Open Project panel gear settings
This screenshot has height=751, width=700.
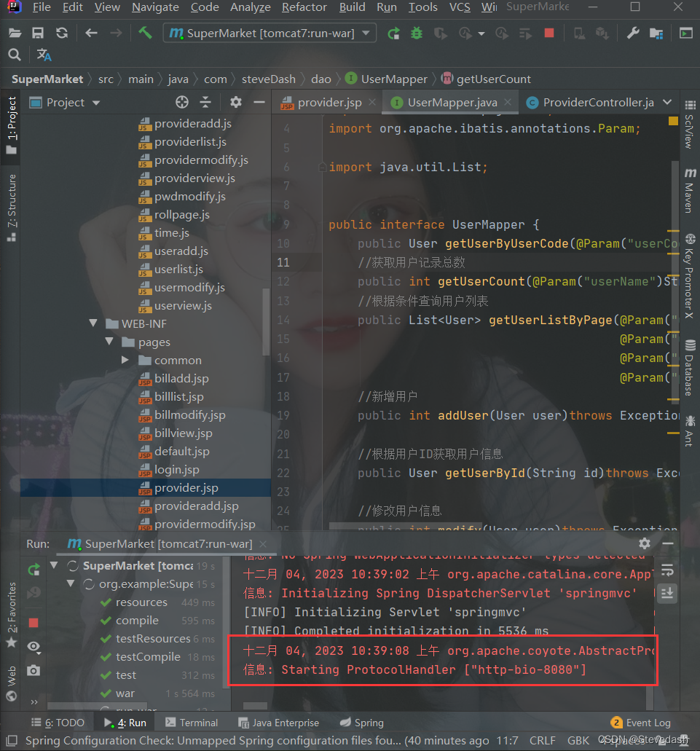pos(235,102)
